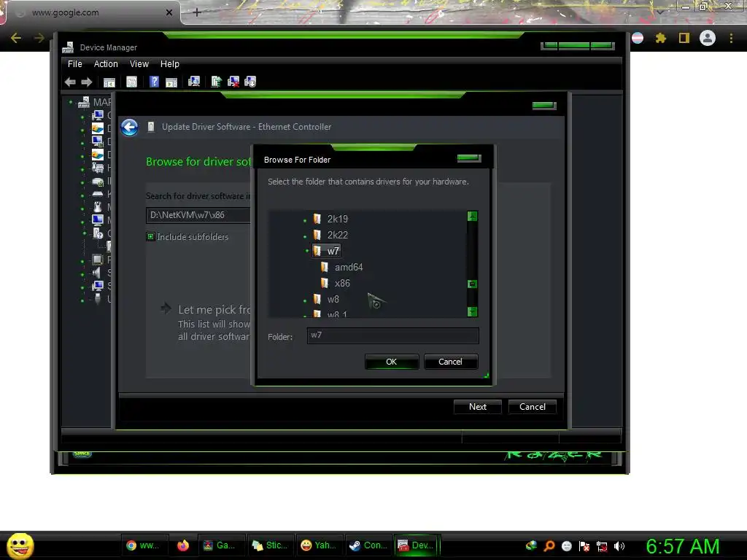747x560 pixels.
Task: Click the driver search path field D:\NetKVM\w7\x86
Action: click(198, 215)
